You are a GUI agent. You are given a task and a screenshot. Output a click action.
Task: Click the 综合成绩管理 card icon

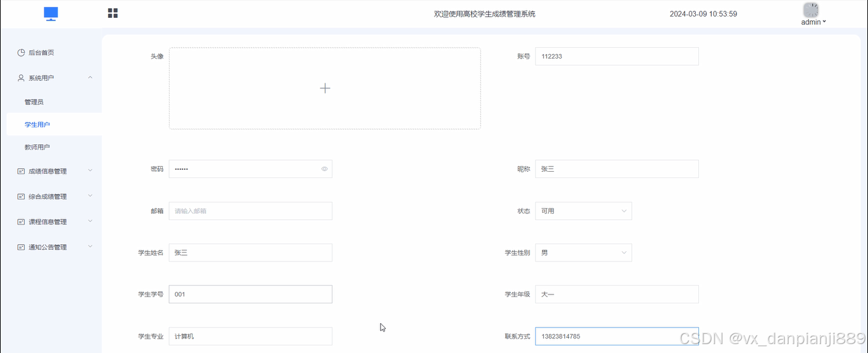(21, 197)
